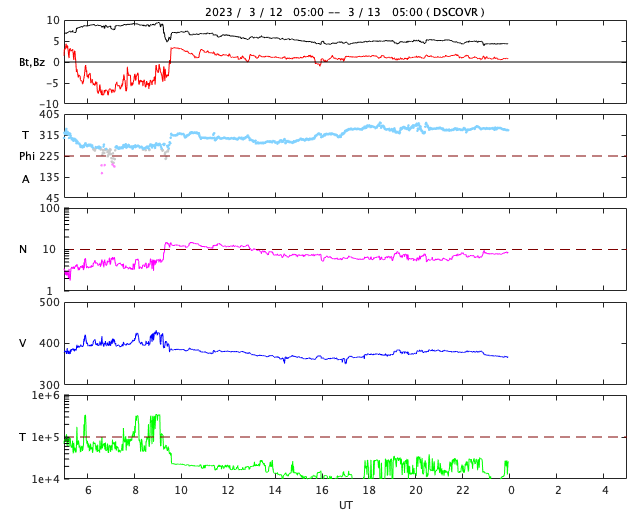Click the "22" hour tick on the UT axis
Image resolution: width=640 pixels, height=512 pixels.
[463, 490]
